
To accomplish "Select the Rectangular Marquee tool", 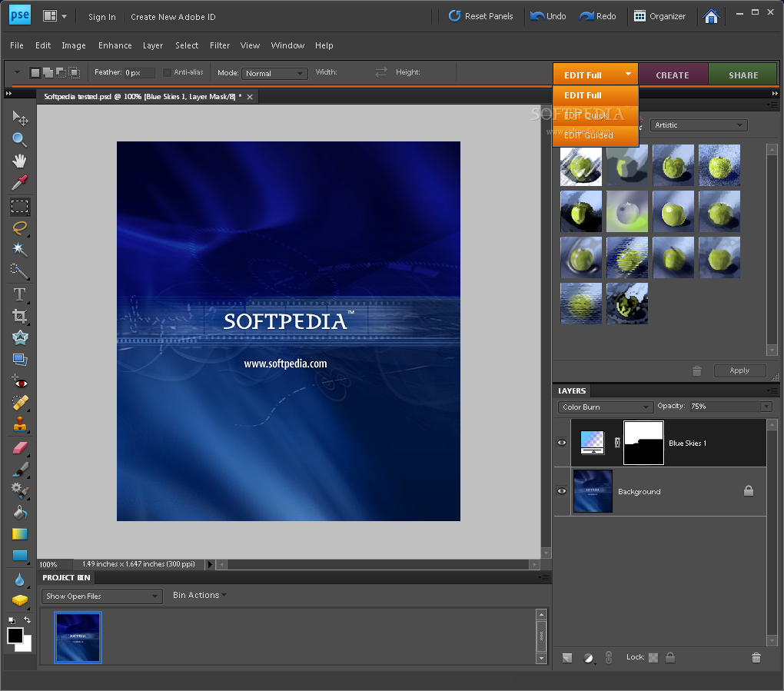I will [x=20, y=207].
